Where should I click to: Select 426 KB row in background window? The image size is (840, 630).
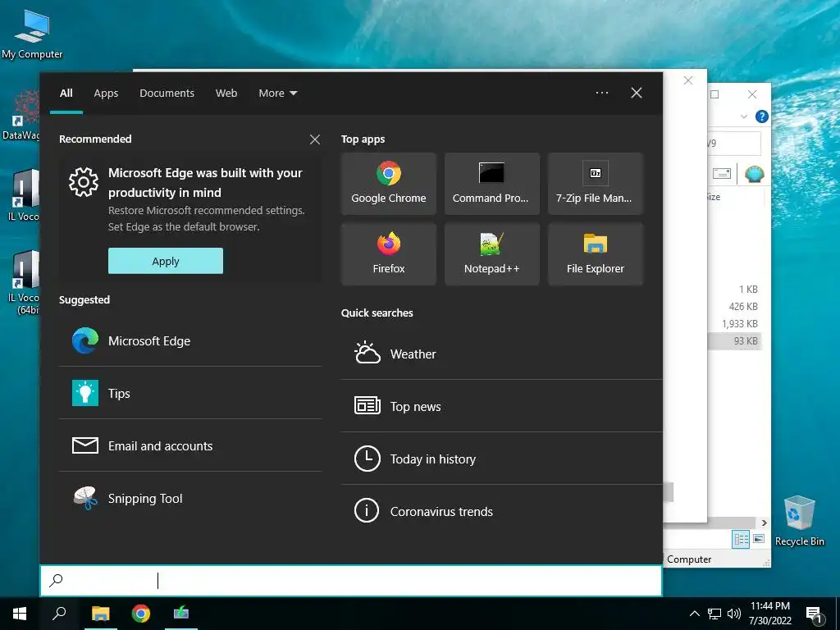click(x=735, y=307)
